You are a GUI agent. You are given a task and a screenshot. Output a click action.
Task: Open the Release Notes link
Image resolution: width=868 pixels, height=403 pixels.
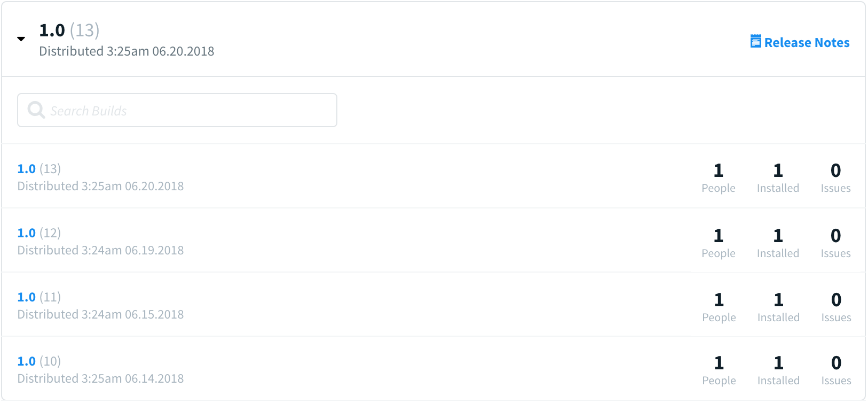806,43
